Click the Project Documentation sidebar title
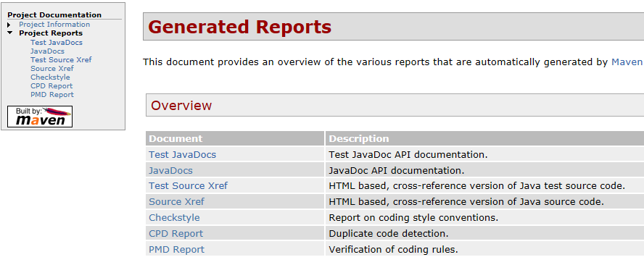The image size is (644, 265). [54, 14]
